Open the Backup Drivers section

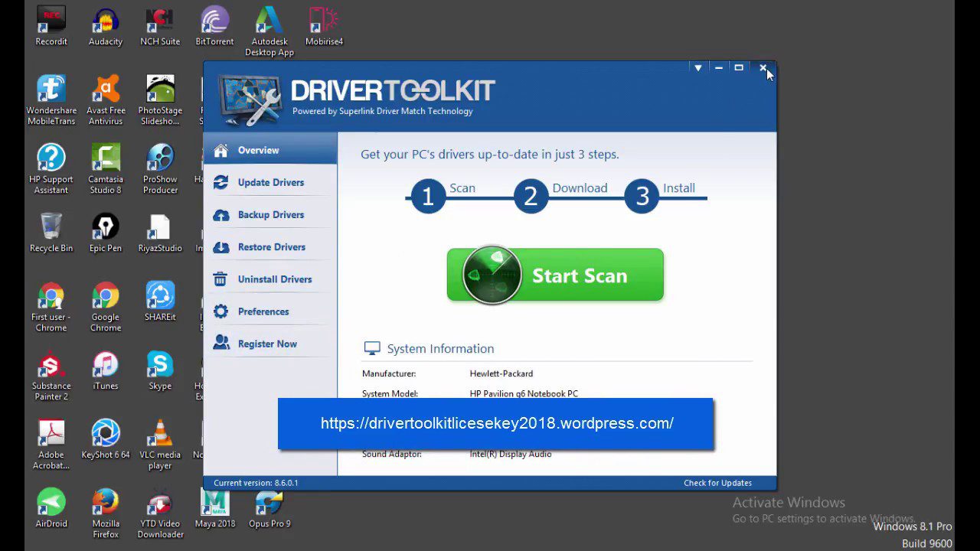click(270, 214)
